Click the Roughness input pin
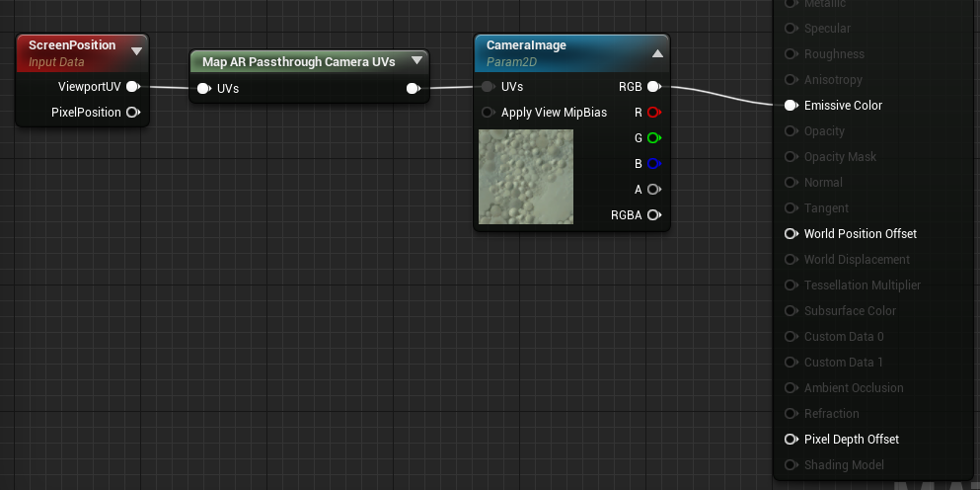The height and width of the screenshot is (490, 980). [791, 53]
